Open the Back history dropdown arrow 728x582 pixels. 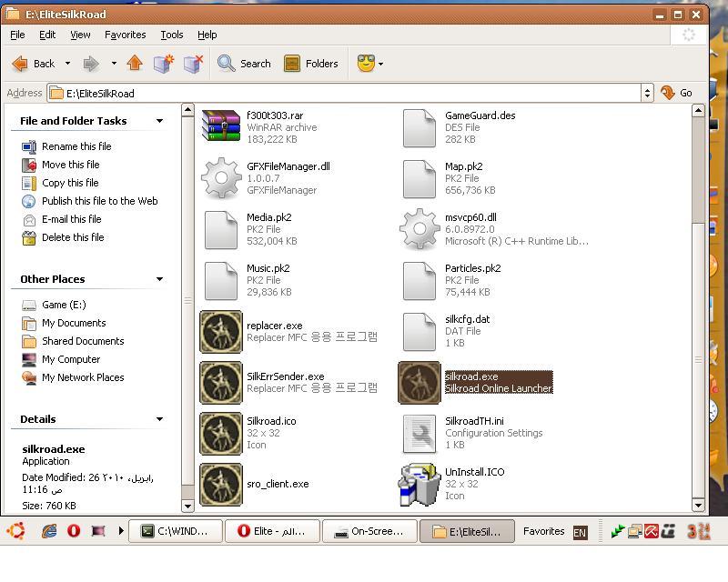point(67,63)
